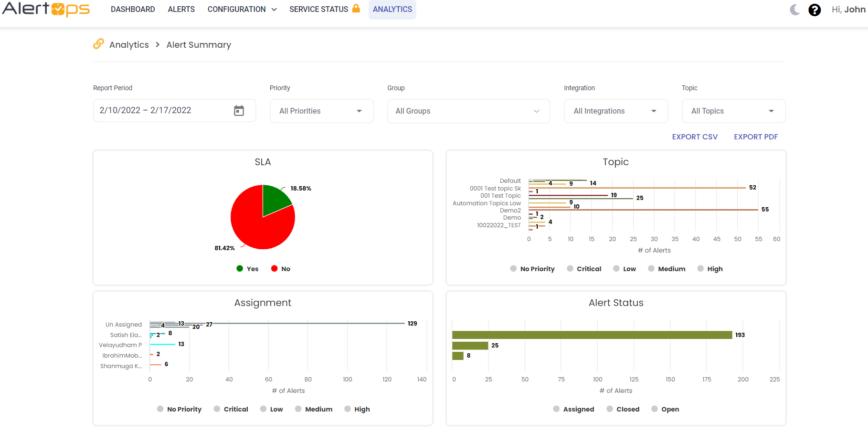Click the AlertOps logo
The width and height of the screenshot is (868, 433).
[46, 9]
